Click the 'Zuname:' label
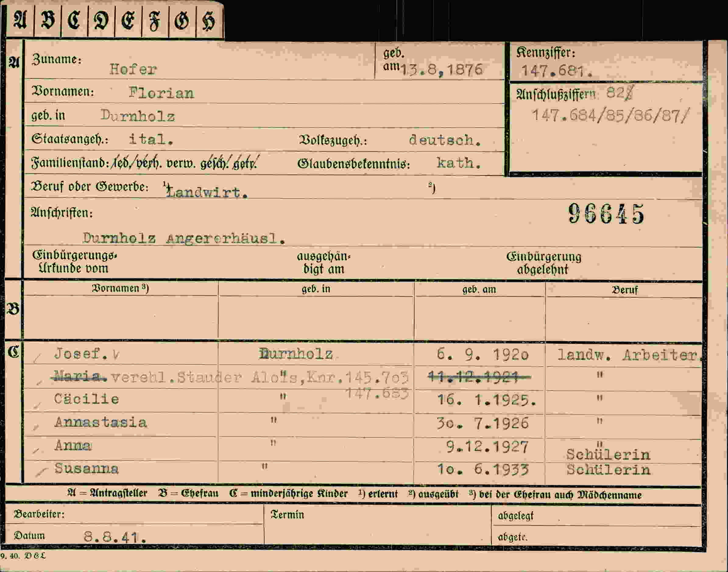 tap(57, 59)
